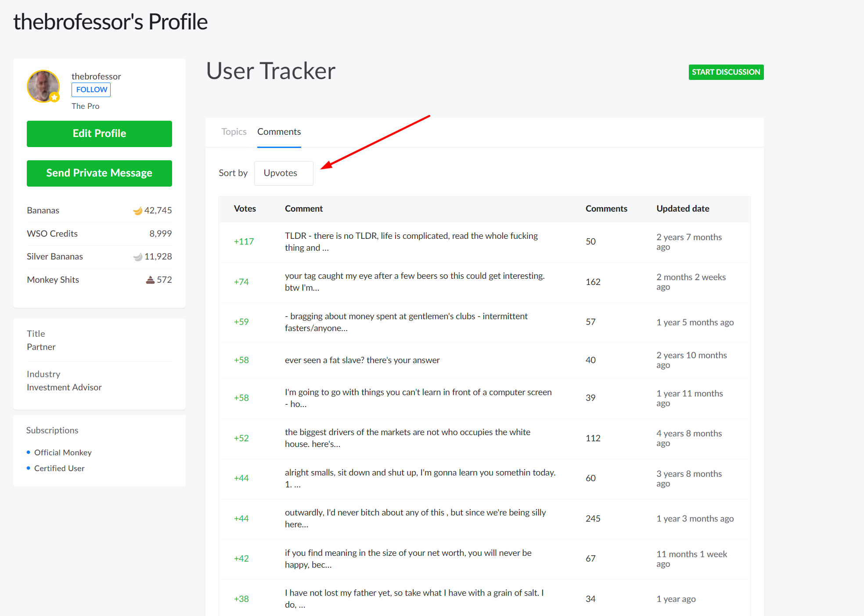Click the Updated date column header
Viewport: 864px width, 616px height.
[x=682, y=209]
